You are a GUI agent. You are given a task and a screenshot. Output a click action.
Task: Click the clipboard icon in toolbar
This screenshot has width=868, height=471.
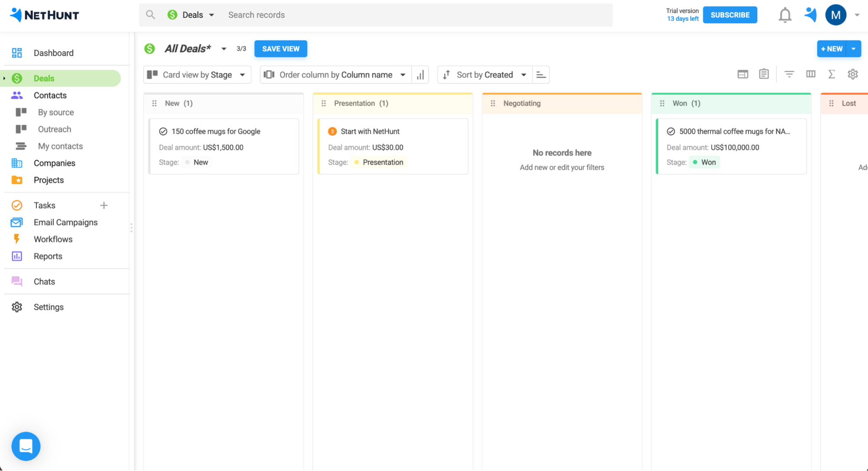(764, 74)
